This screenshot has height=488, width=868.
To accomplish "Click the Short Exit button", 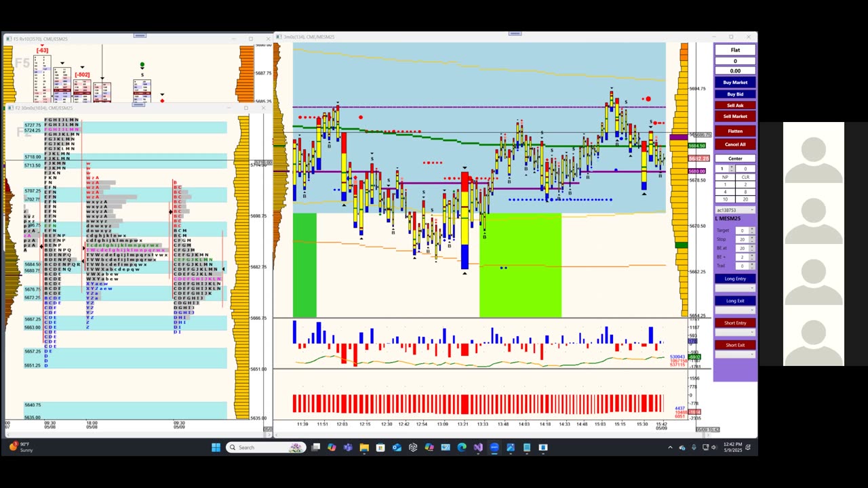I will (x=735, y=345).
